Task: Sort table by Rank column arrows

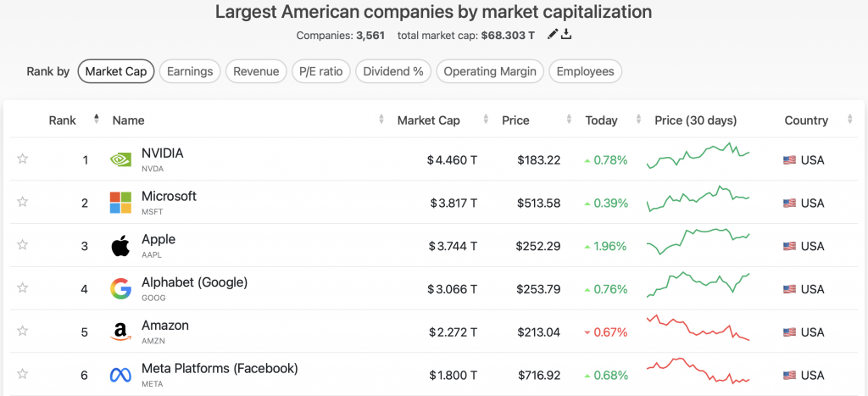Action: 96,120
